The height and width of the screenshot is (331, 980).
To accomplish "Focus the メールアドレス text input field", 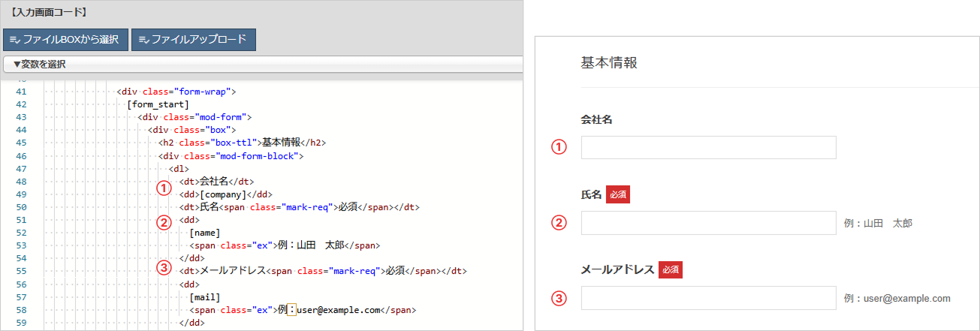I will [708, 298].
